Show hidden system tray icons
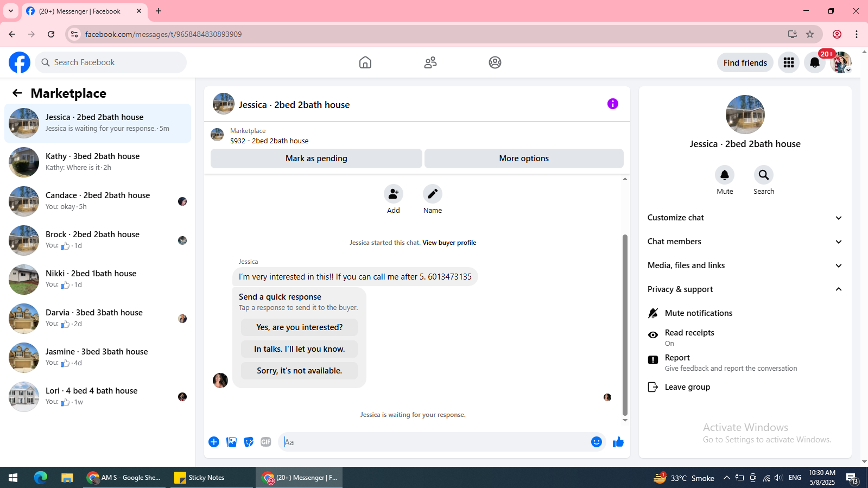868x488 pixels. point(726,478)
